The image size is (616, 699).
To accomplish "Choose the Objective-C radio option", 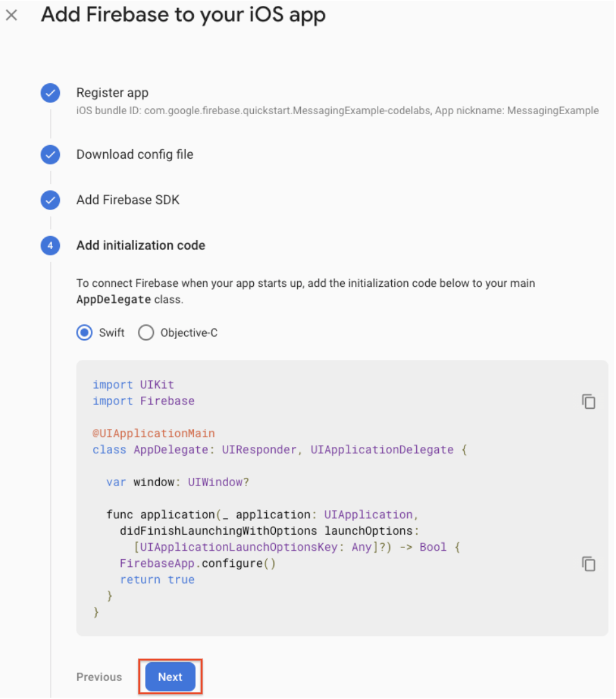I will click(x=146, y=333).
